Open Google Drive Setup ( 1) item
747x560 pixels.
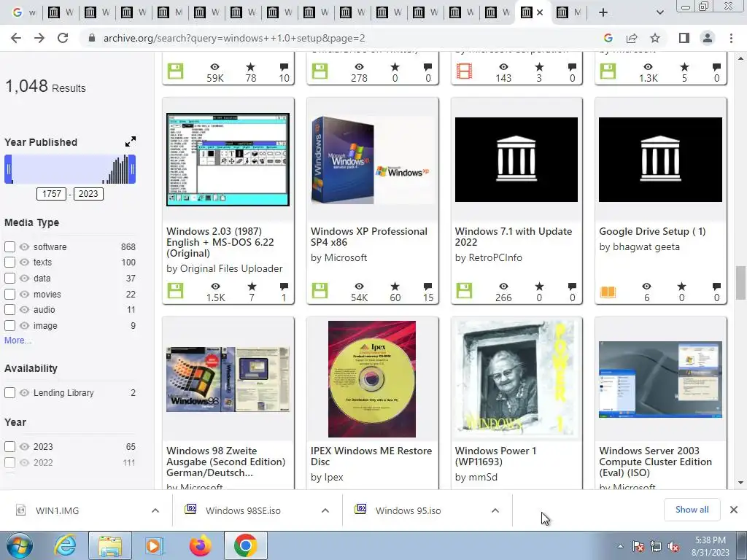(652, 231)
